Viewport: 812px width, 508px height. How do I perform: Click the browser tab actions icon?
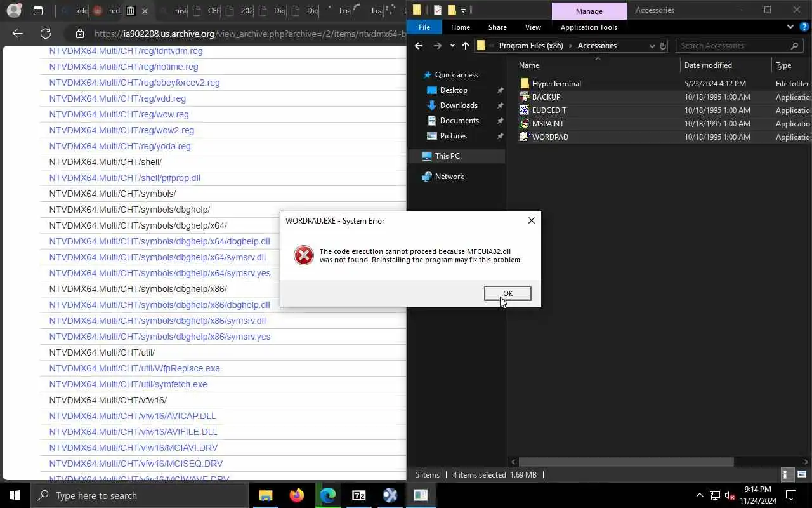click(38, 11)
